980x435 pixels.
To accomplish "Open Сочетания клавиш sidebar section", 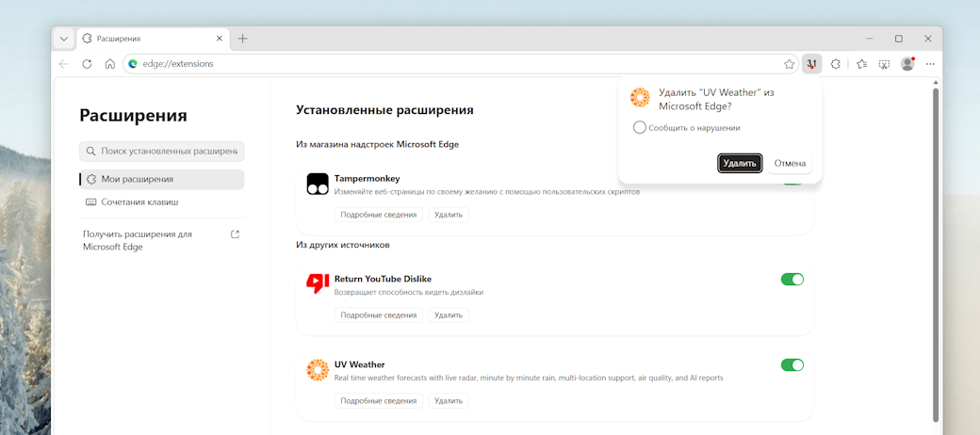I will (x=162, y=202).
